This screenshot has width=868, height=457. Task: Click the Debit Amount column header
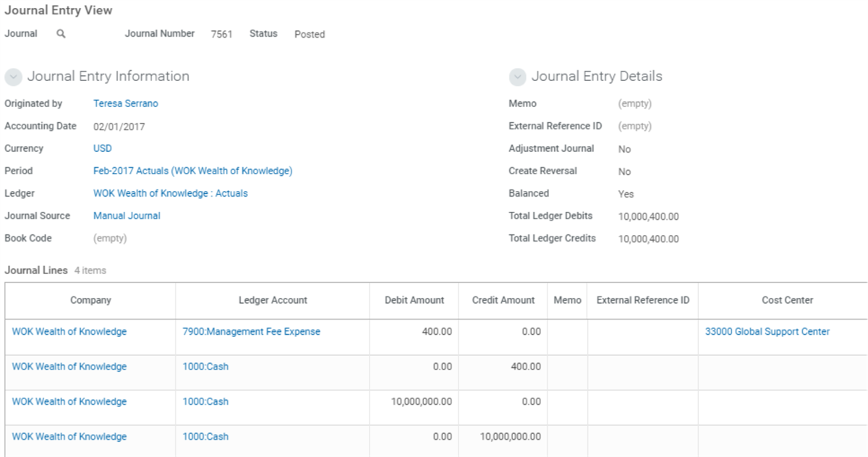414,300
